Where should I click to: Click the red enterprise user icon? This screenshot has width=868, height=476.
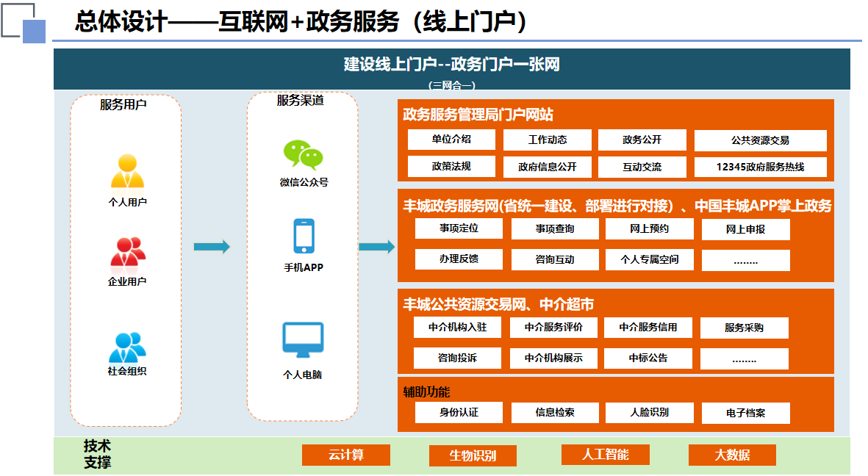tap(127, 253)
